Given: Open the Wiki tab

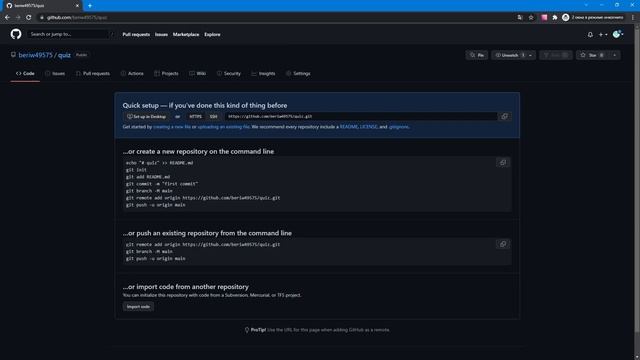Looking at the screenshot, I should point(198,73).
